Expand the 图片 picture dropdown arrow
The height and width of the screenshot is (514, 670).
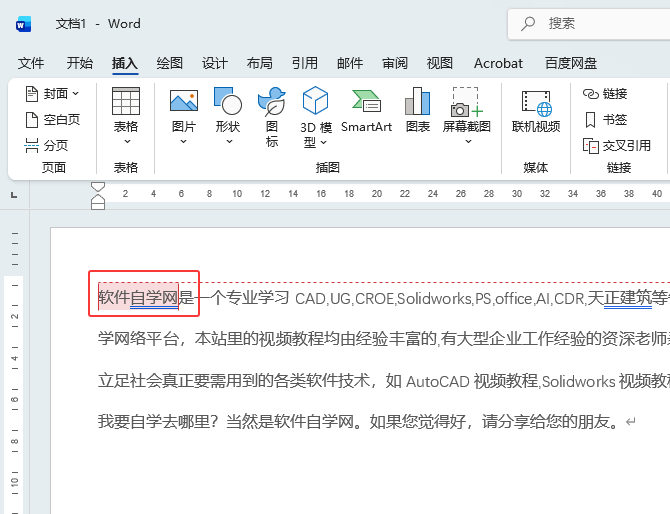[x=183, y=141]
